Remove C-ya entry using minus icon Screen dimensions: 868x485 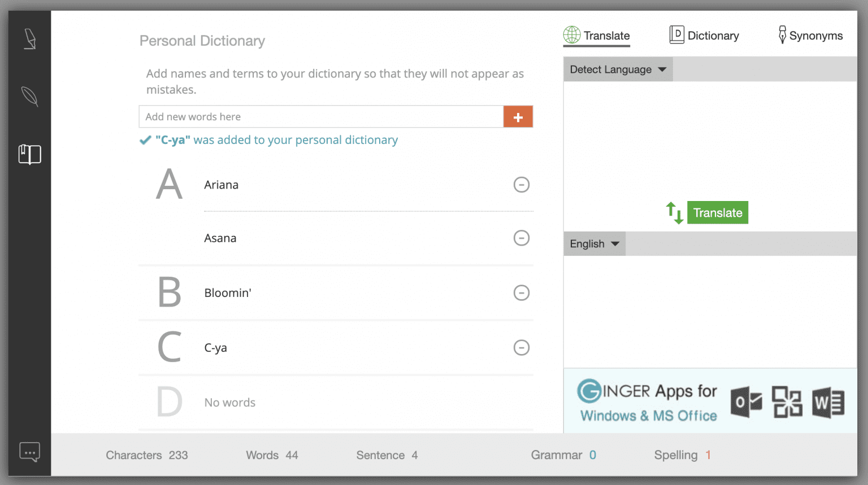(x=521, y=347)
